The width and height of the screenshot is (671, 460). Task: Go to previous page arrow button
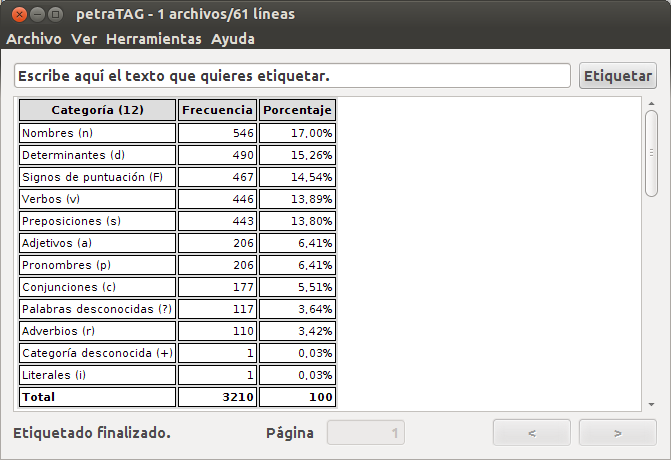pyautogui.click(x=531, y=433)
